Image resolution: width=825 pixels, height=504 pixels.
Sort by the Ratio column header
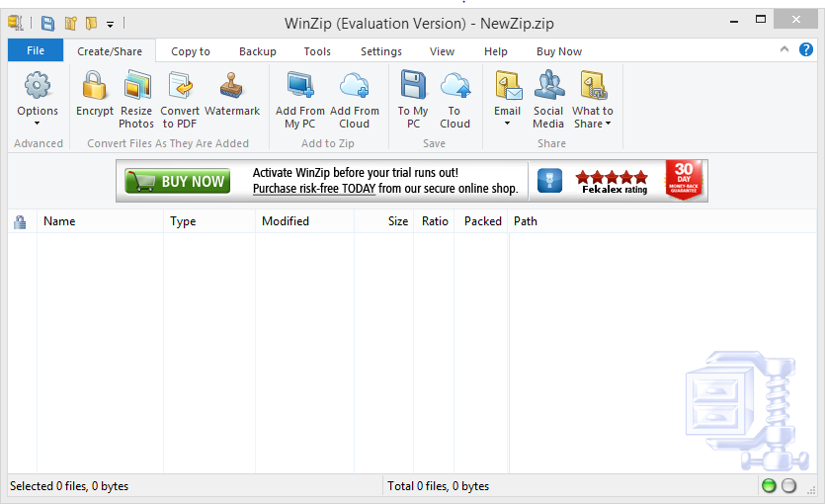pyautogui.click(x=434, y=221)
